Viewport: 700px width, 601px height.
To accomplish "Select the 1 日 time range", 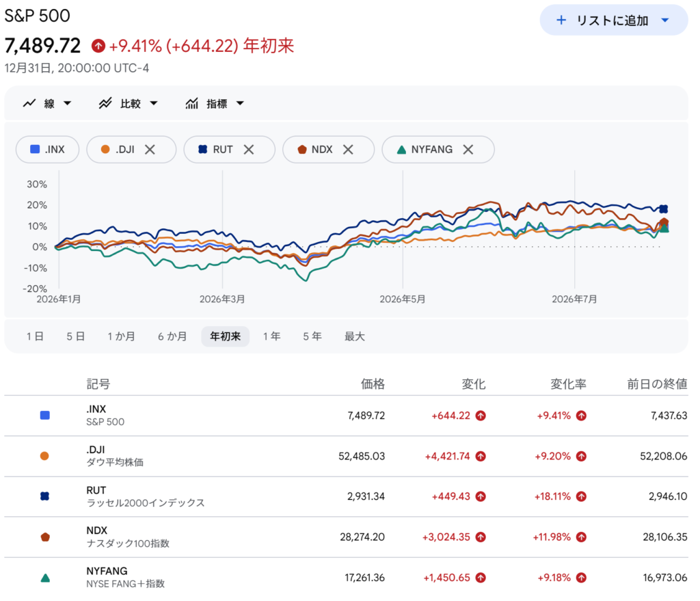I will [x=35, y=336].
